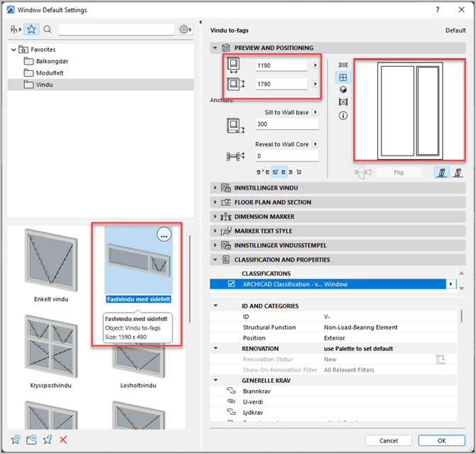Select the Enkelt vindu thumbnail
Image resolution: width=476 pixels, height=454 pixels.
[x=51, y=263]
